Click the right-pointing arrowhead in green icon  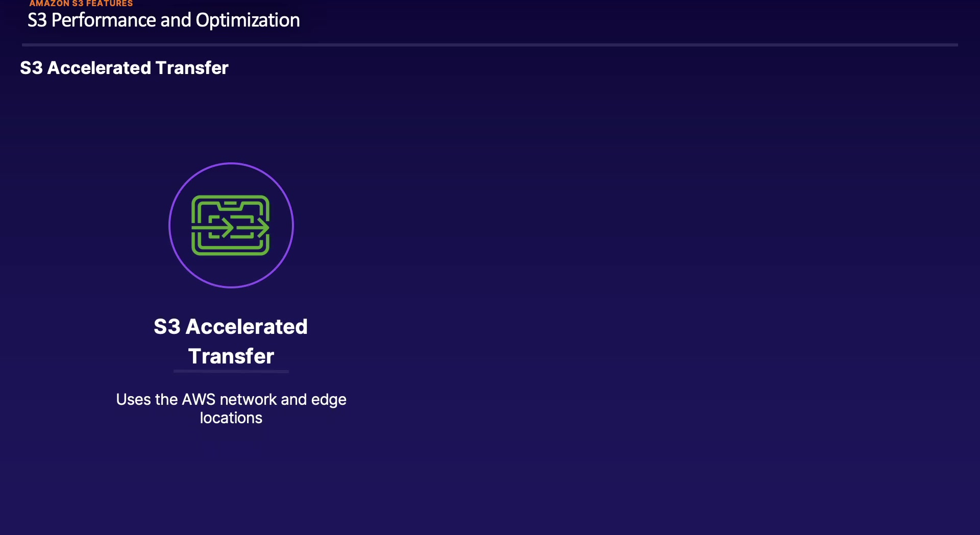point(263,226)
